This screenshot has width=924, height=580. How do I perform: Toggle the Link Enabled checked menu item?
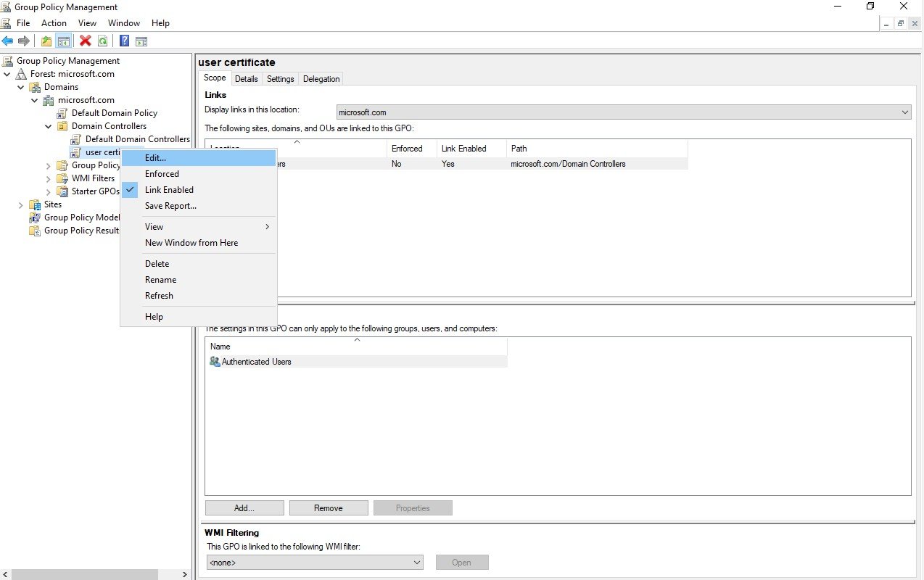click(x=199, y=190)
